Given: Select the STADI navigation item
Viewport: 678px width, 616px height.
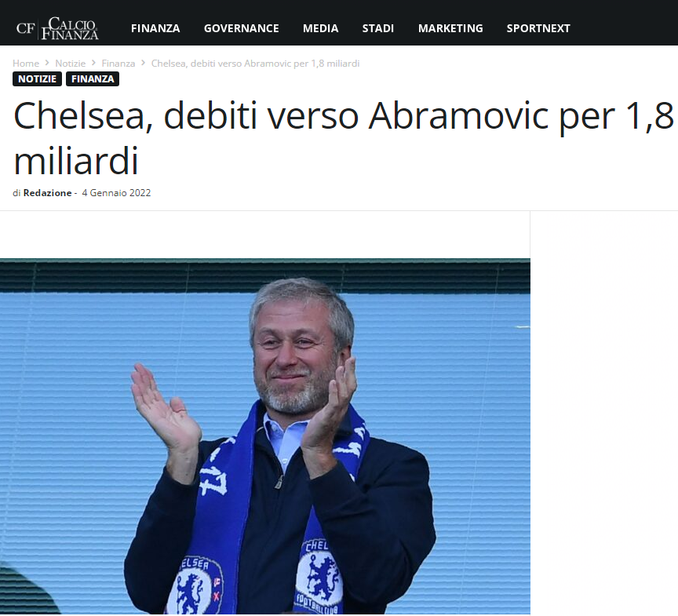Looking at the screenshot, I should 378,28.
